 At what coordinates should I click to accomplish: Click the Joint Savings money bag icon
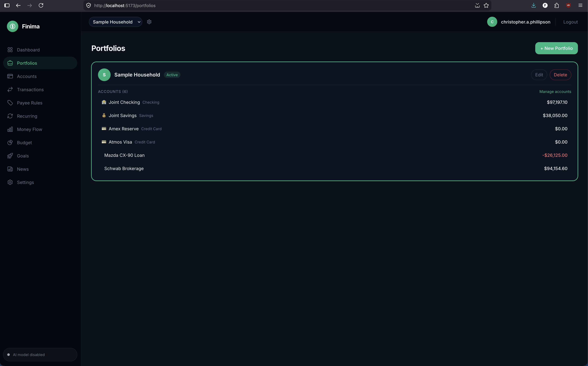click(104, 115)
